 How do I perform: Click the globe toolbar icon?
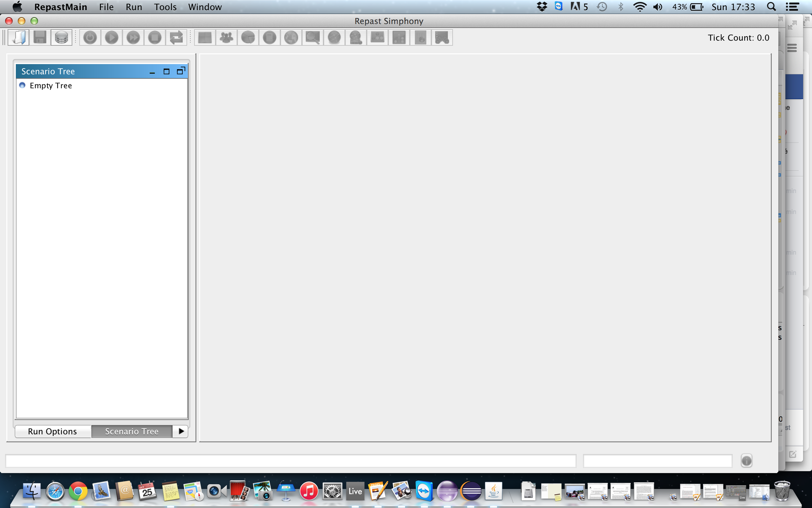tap(291, 37)
